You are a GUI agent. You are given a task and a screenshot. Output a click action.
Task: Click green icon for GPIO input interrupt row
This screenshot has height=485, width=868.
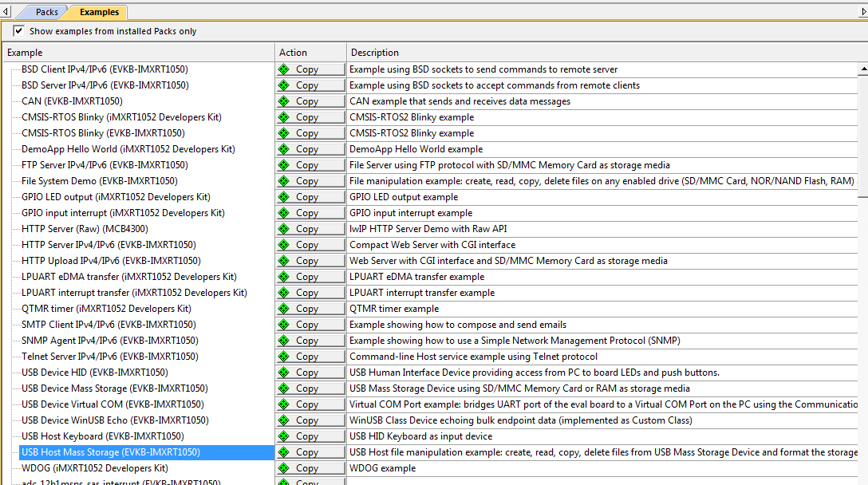[x=284, y=213]
